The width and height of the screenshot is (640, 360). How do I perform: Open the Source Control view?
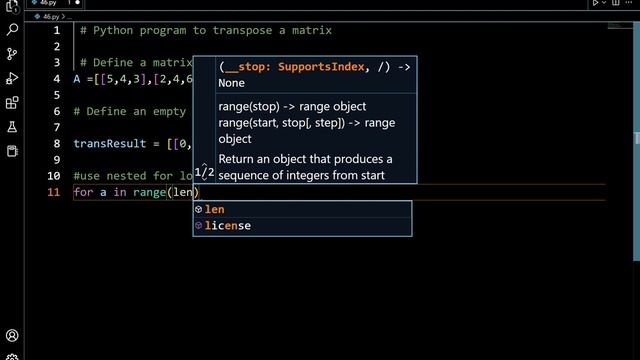12,54
